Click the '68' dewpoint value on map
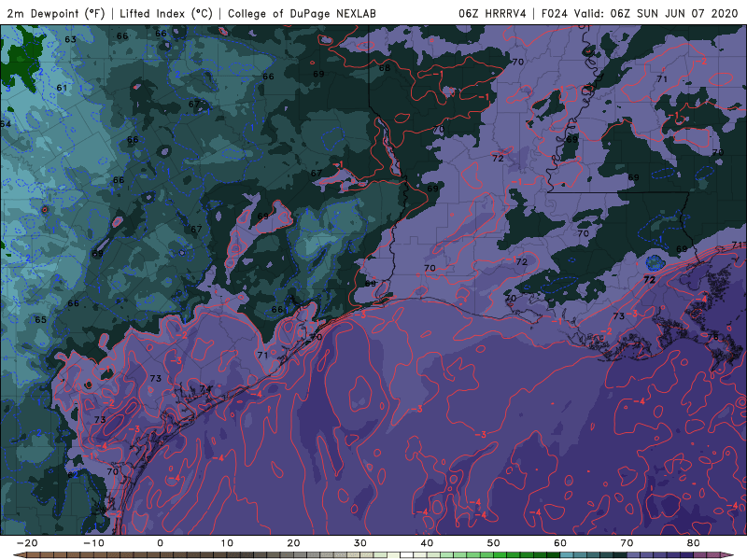 pos(385,67)
